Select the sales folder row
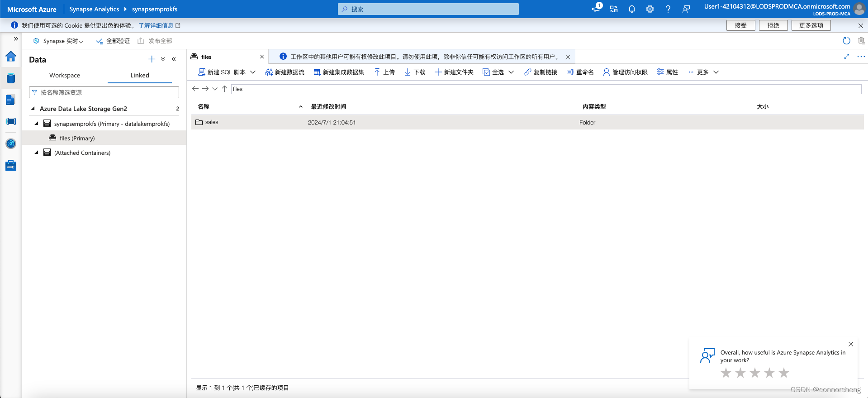The height and width of the screenshot is (398, 868). [x=527, y=122]
